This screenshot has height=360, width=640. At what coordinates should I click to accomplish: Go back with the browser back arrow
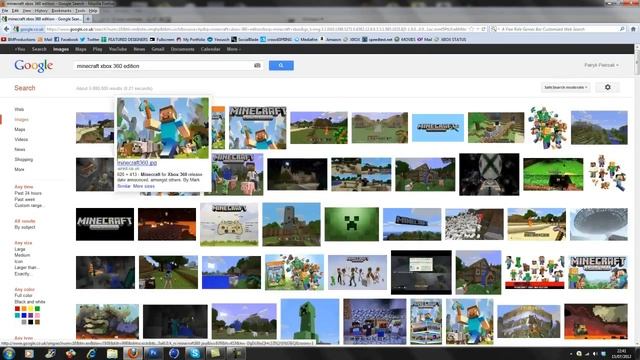pos(6,29)
